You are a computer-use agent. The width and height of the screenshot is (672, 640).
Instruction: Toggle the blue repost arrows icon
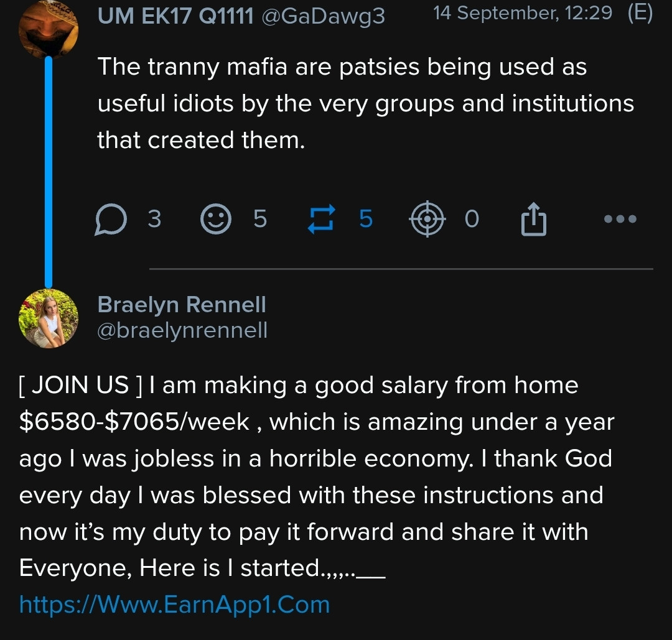coord(322,220)
